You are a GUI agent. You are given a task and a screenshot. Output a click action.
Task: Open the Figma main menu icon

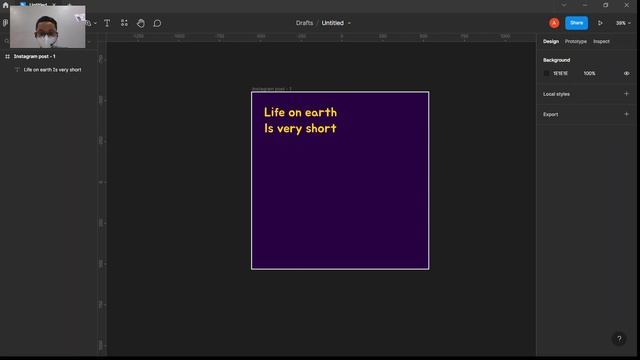[5, 23]
